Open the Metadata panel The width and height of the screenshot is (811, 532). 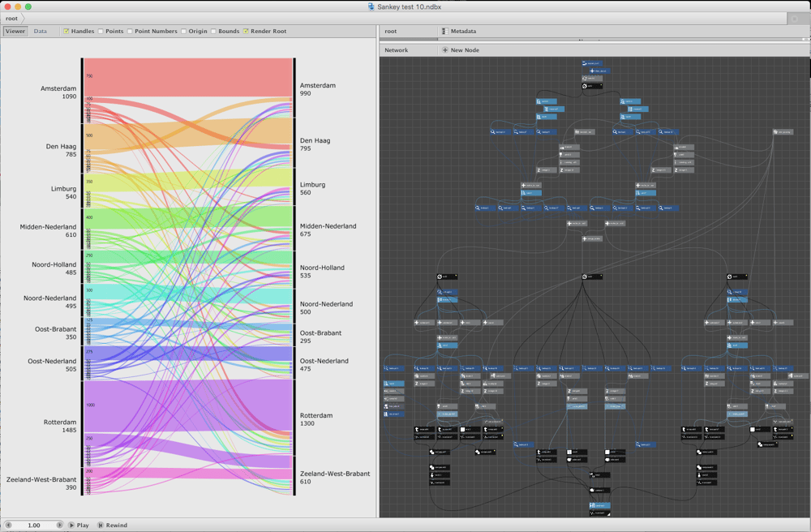[458, 31]
